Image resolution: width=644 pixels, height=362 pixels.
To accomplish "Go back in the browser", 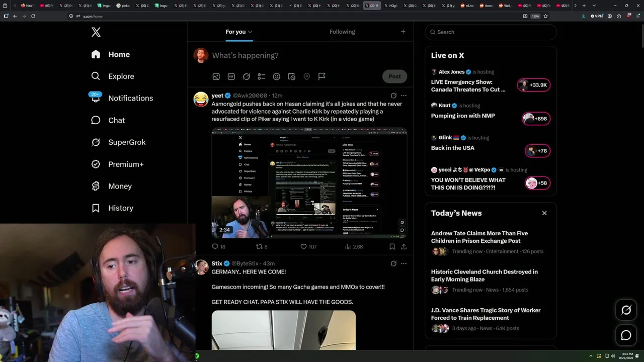I will 15,16.
